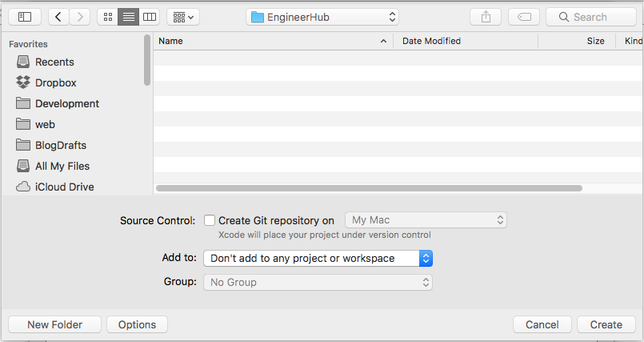The height and width of the screenshot is (342, 644).
Task: Expand the Add to project dropdown
Action: coord(318,258)
